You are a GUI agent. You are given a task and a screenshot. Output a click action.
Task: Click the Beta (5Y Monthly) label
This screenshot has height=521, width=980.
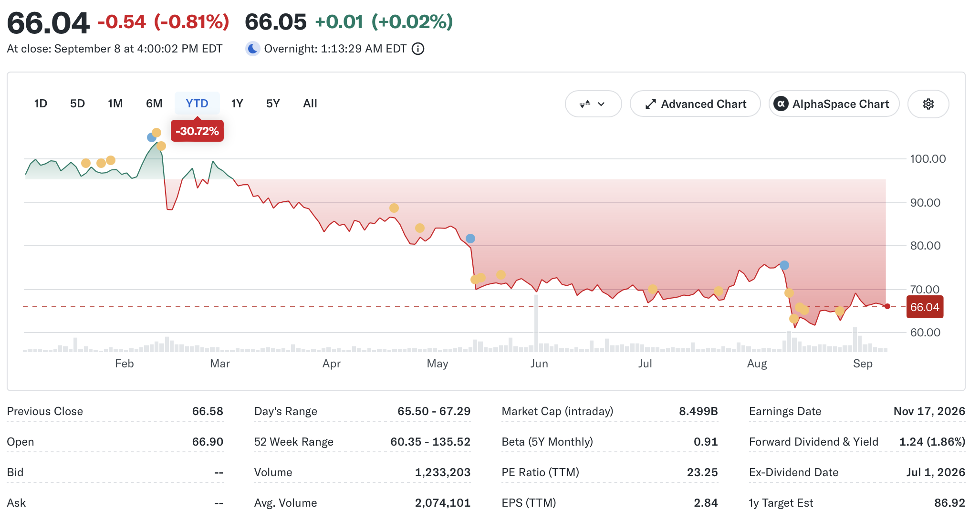547,442
